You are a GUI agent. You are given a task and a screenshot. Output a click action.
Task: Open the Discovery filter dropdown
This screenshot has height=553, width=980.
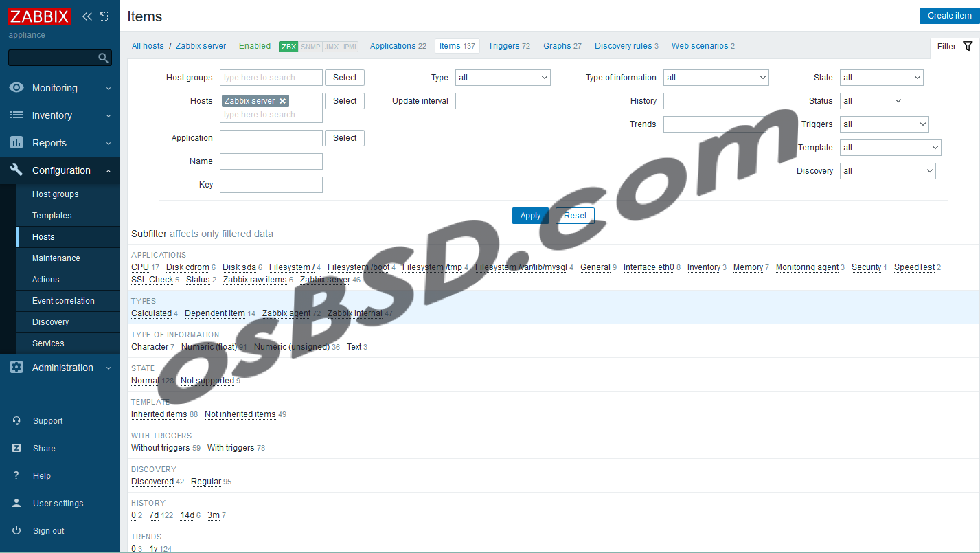tap(887, 171)
